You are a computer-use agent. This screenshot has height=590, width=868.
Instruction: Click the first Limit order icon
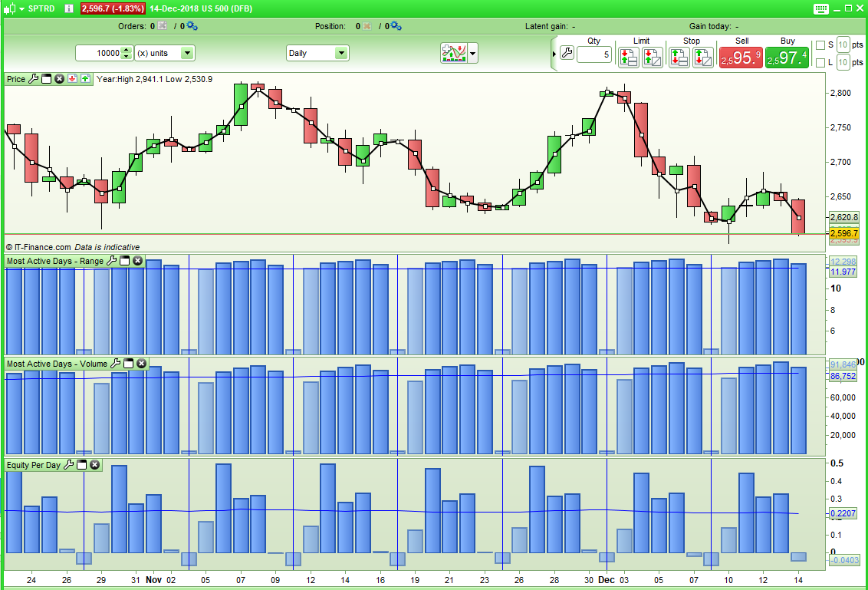click(x=628, y=57)
